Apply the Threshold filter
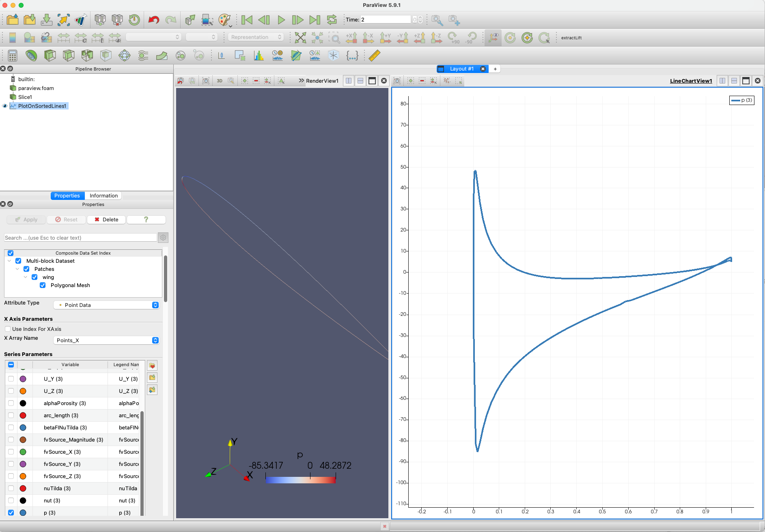 click(87, 55)
